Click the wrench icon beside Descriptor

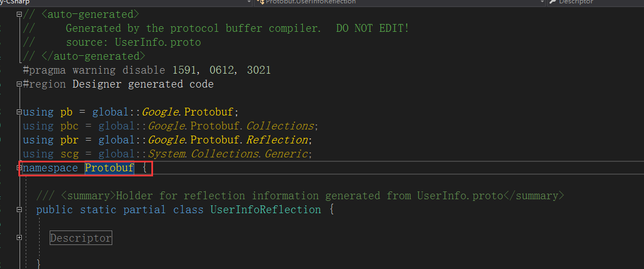coord(552,2)
